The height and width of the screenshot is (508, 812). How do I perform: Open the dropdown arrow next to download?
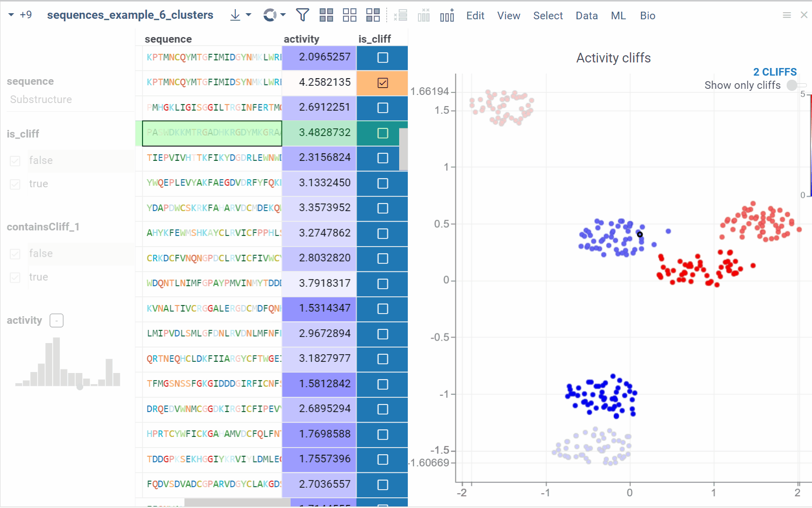pos(249,15)
